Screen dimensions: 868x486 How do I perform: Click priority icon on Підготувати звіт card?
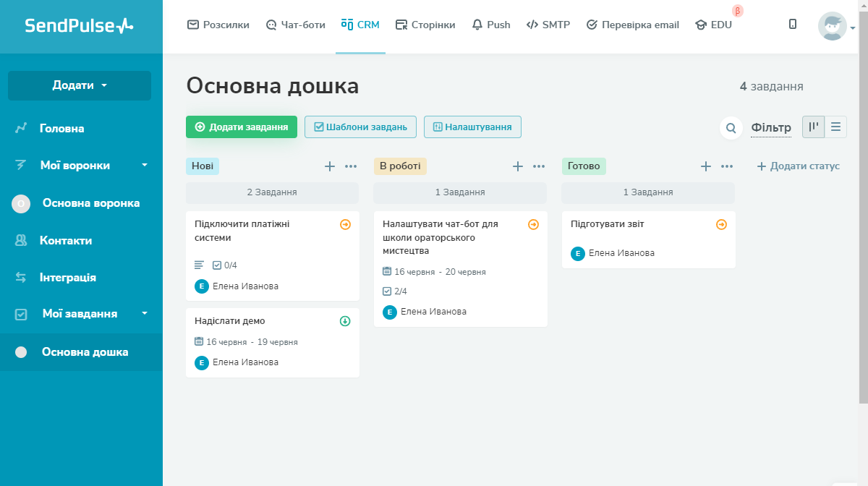[721, 225]
